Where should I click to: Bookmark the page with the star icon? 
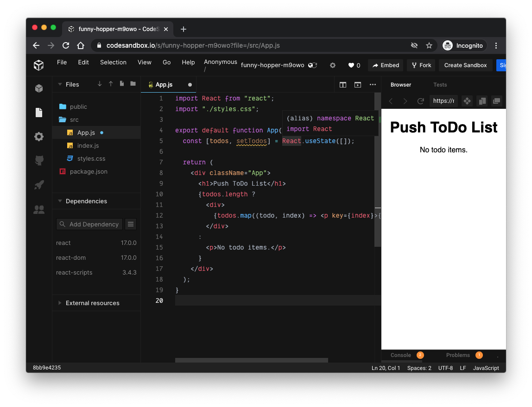click(429, 45)
